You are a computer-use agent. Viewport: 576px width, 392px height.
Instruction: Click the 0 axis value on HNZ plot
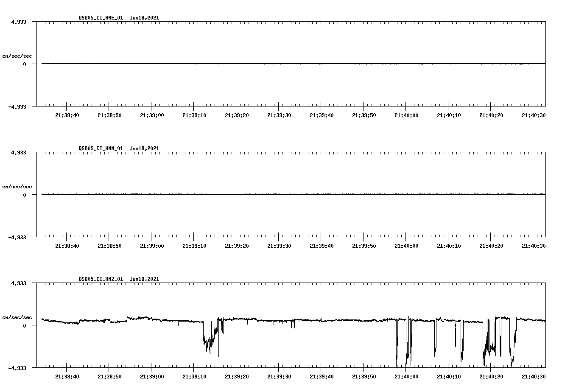click(x=25, y=325)
